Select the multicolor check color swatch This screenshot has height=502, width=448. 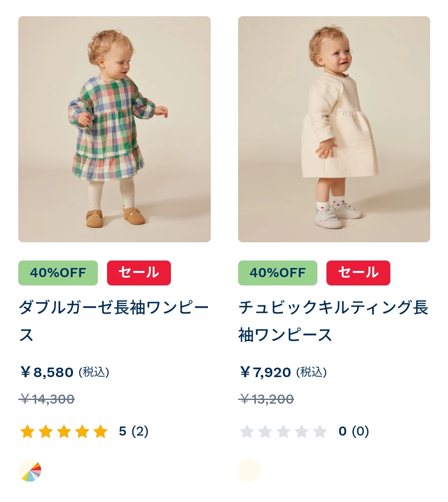(x=30, y=470)
